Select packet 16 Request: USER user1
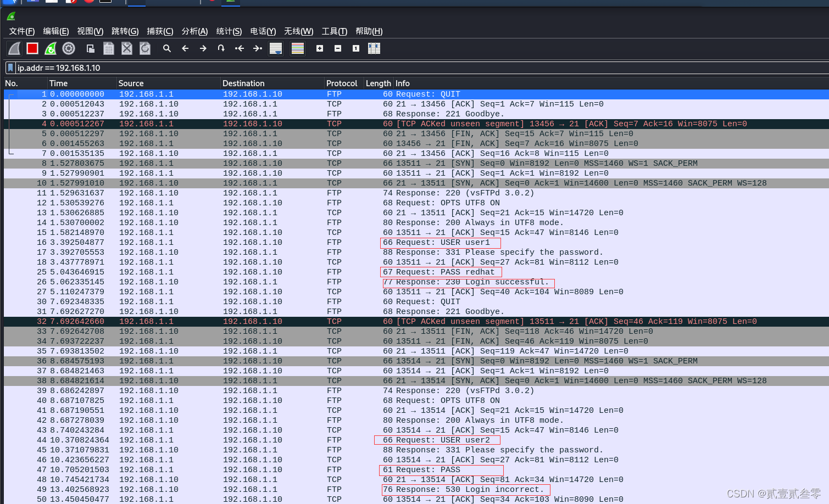This screenshot has height=504, width=829. [x=416, y=242]
